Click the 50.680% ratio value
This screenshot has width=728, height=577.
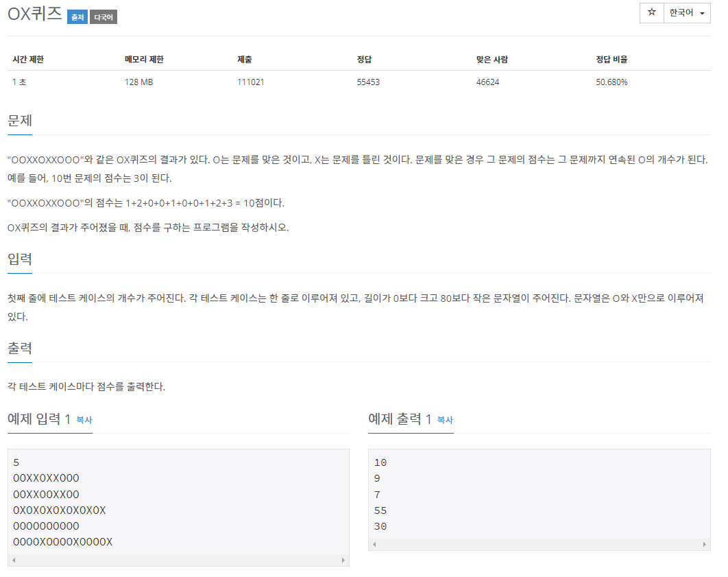tap(611, 82)
